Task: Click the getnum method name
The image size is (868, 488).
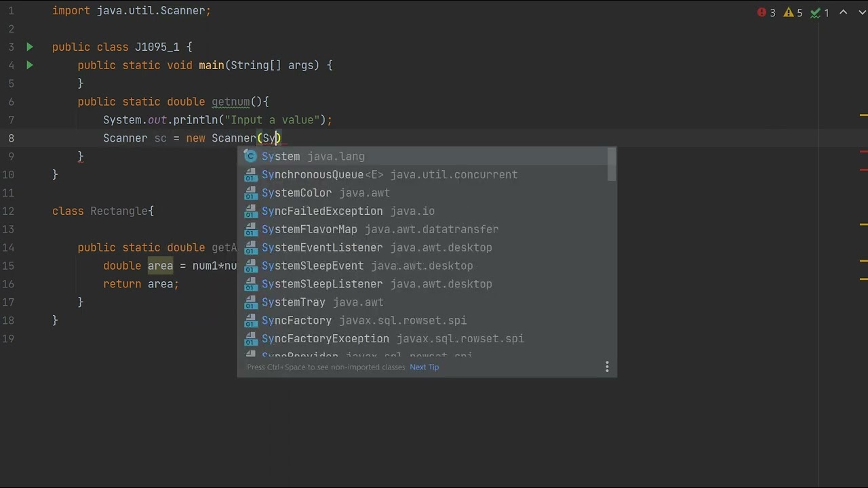Action: 231,102
